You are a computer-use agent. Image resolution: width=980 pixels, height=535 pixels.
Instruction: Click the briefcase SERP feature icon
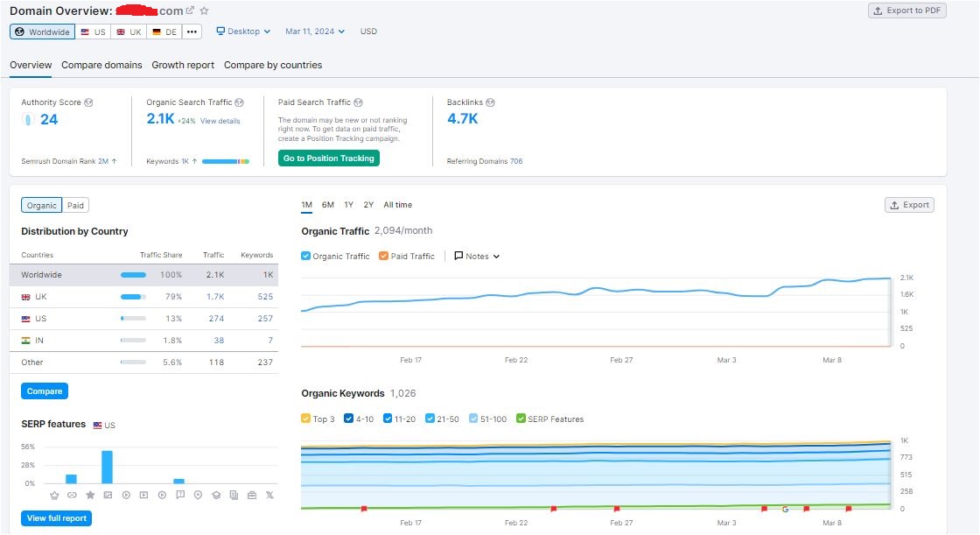point(252,495)
